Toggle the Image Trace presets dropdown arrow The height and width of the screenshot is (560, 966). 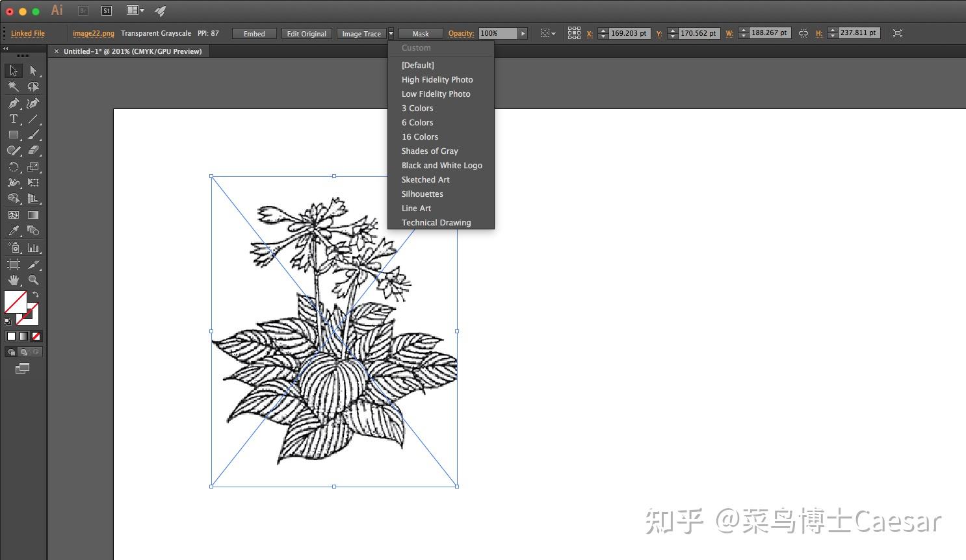391,33
